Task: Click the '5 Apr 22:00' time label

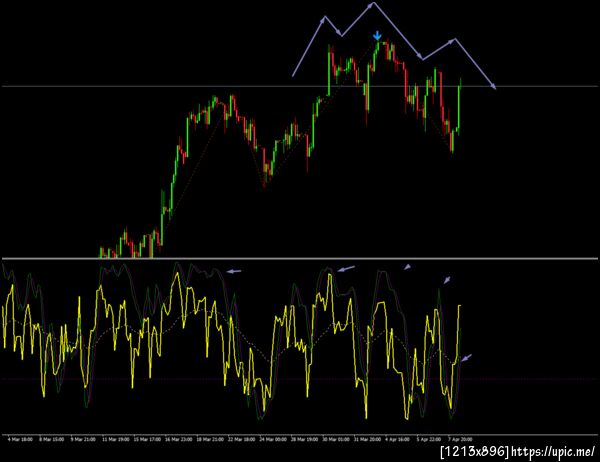Action: [x=429, y=439]
